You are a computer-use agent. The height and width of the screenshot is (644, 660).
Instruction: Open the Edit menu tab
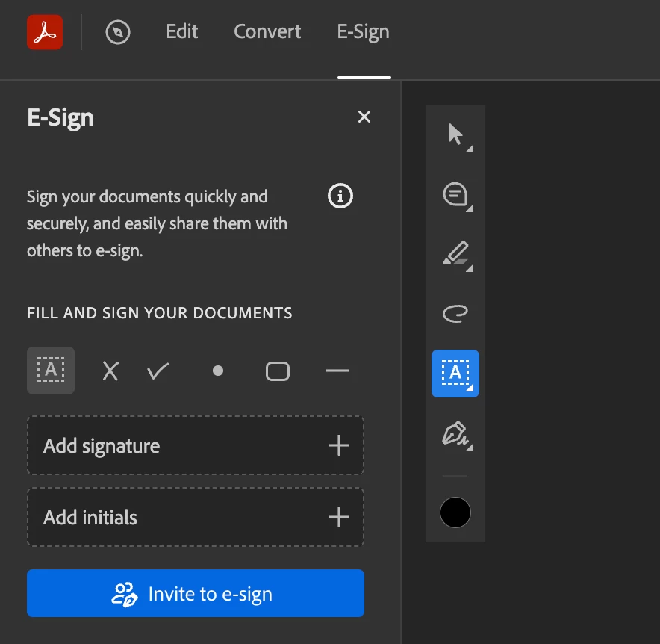tap(182, 31)
